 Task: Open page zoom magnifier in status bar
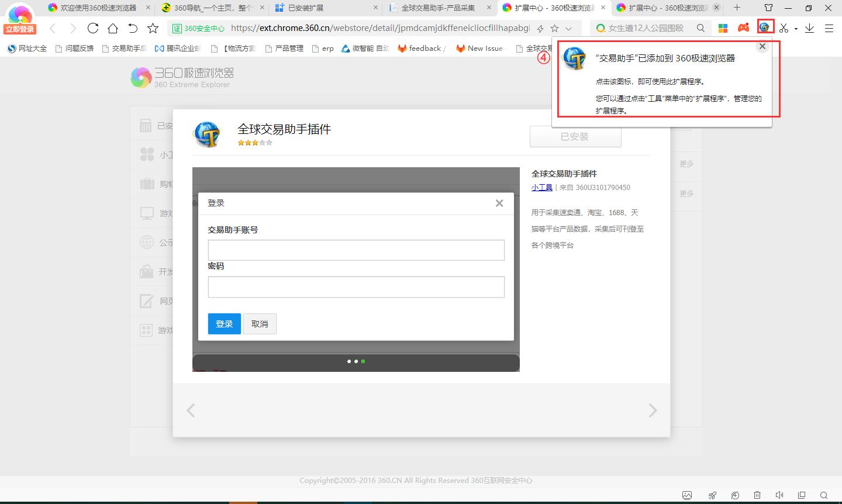coord(824,495)
